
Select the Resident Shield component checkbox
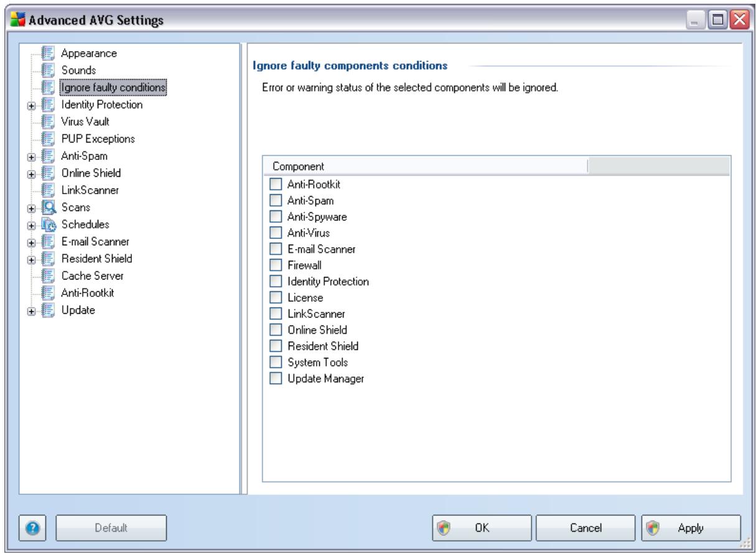point(275,345)
